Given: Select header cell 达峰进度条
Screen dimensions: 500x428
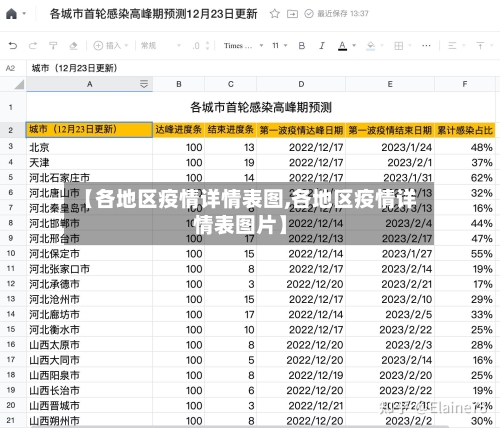Looking at the screenshot, I should coord(179,130).
